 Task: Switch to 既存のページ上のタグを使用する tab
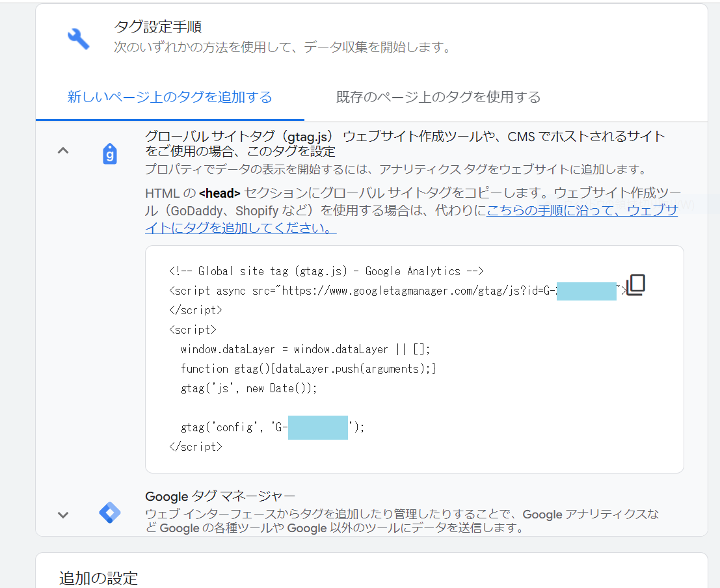tap(438, 97)
